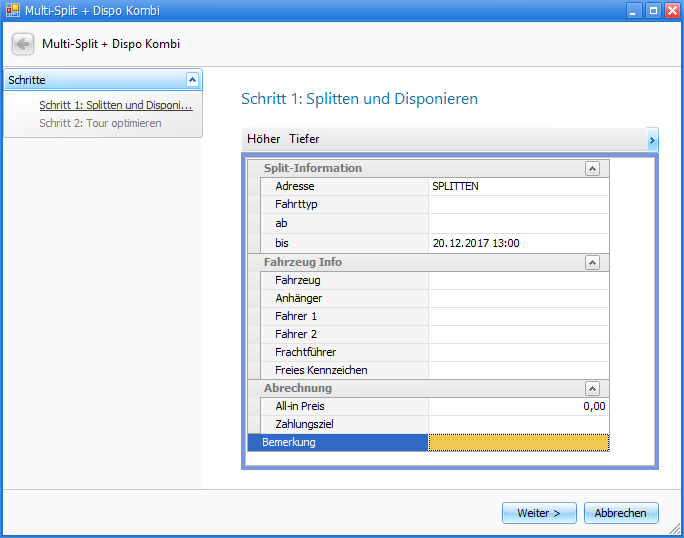The image size is (684, 538).
Task: Collapse the Fahrzeug Info section
Action: 592,263
